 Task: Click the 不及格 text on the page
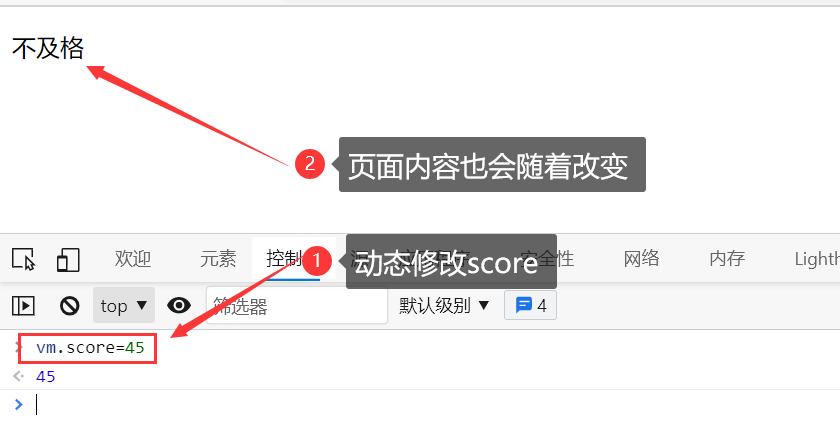[48, 48]
